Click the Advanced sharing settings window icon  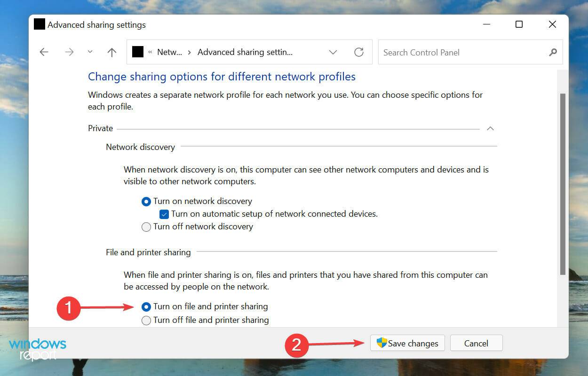click(40, 24)
